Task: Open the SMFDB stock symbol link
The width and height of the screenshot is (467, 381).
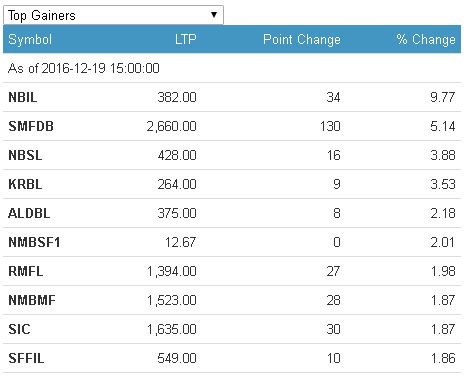Action: [31, 126]
